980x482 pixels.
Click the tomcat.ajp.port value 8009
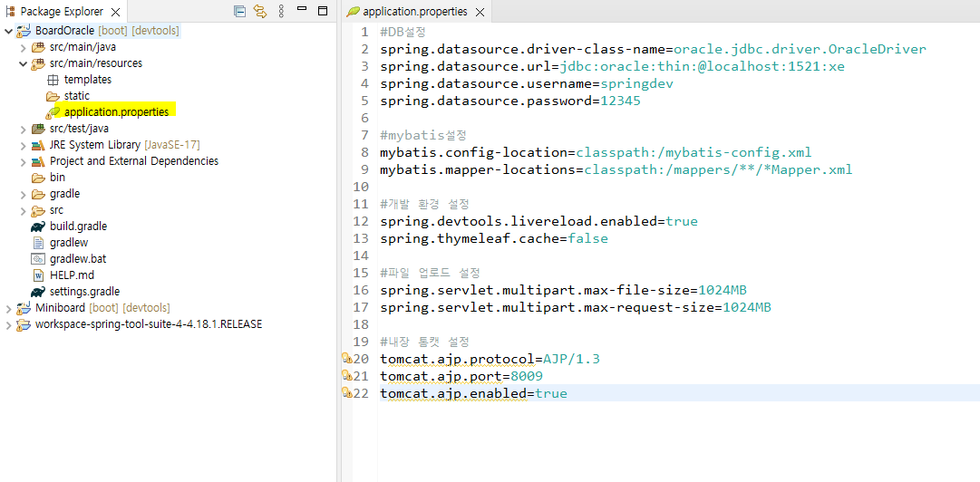tap(526, 376)
